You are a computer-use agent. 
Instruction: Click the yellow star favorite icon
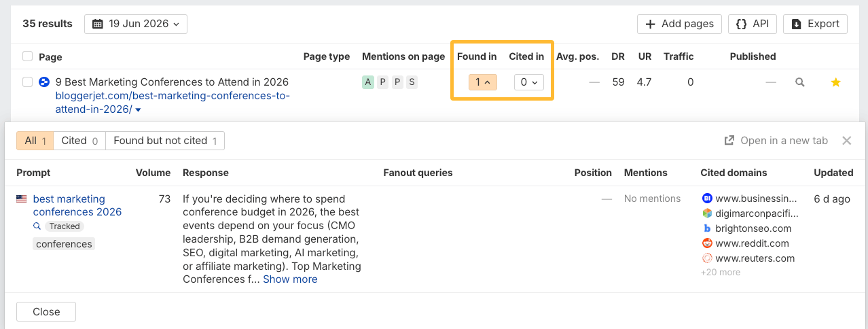[836, 82]
